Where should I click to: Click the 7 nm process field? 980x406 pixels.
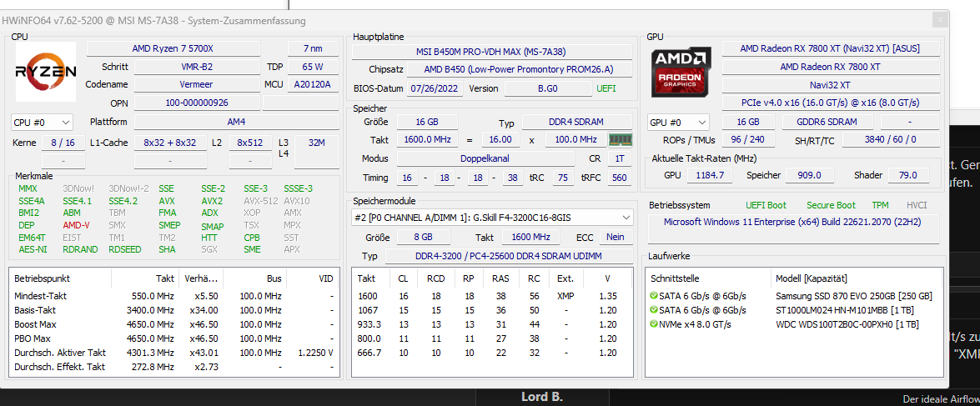(313, 48)
